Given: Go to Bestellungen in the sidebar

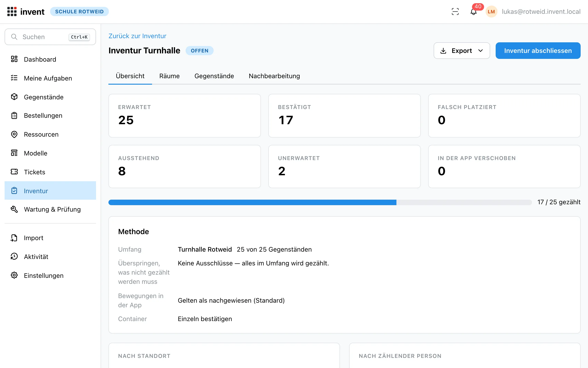Looking at the screenshot, I should pyautogui.click(x=50, y=116).
